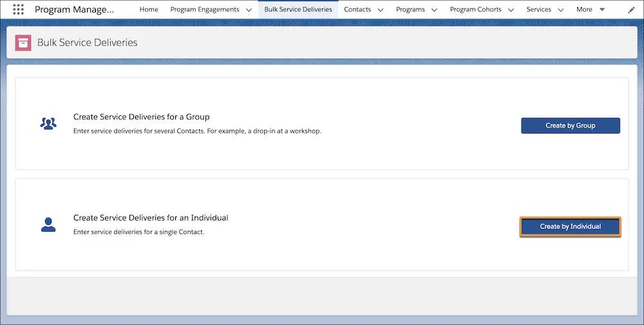This screenshot has height=325, width=644.
Task: Open the More navigation menu
Action: click(591, 10)
